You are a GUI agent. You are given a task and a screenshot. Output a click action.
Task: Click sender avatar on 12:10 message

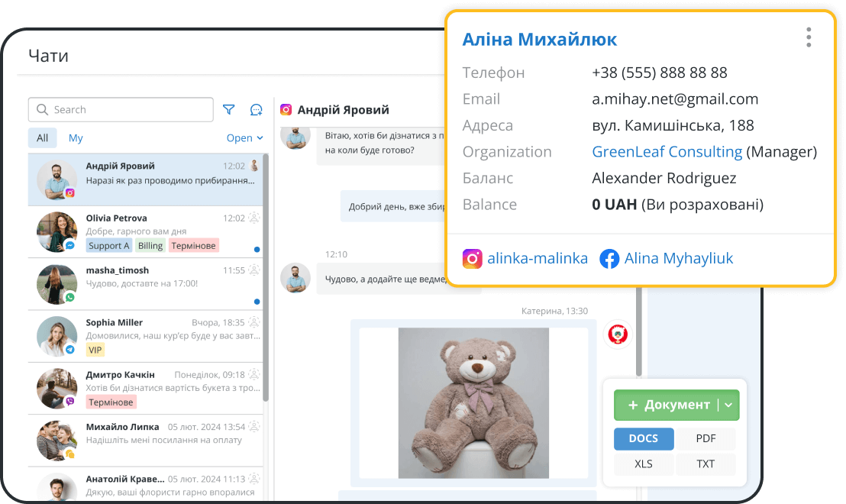(x=295, y=278)
